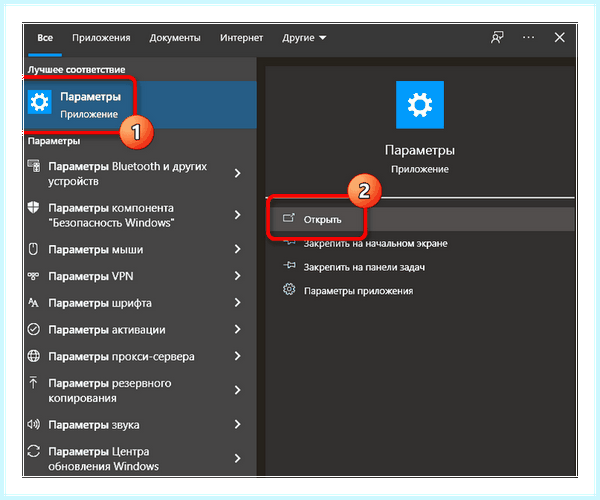Close the search panel with X
This screenshot has width=600, height=500.
(559, 37)
